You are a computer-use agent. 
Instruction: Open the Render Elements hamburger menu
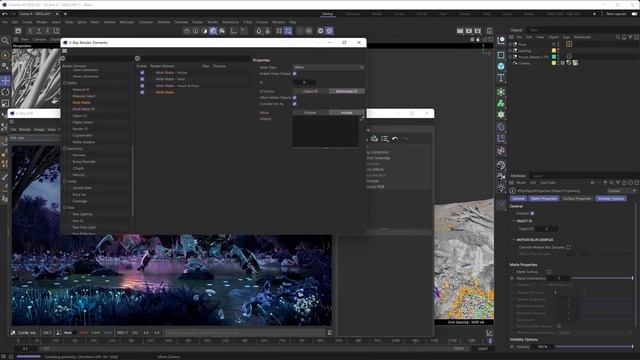[x=64, y=51]
